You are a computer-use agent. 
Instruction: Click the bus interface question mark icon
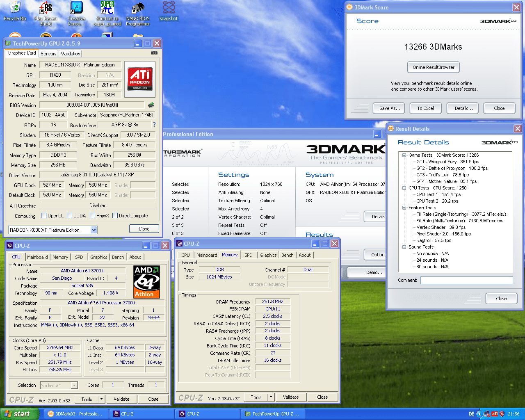click(x=154, y=125)
